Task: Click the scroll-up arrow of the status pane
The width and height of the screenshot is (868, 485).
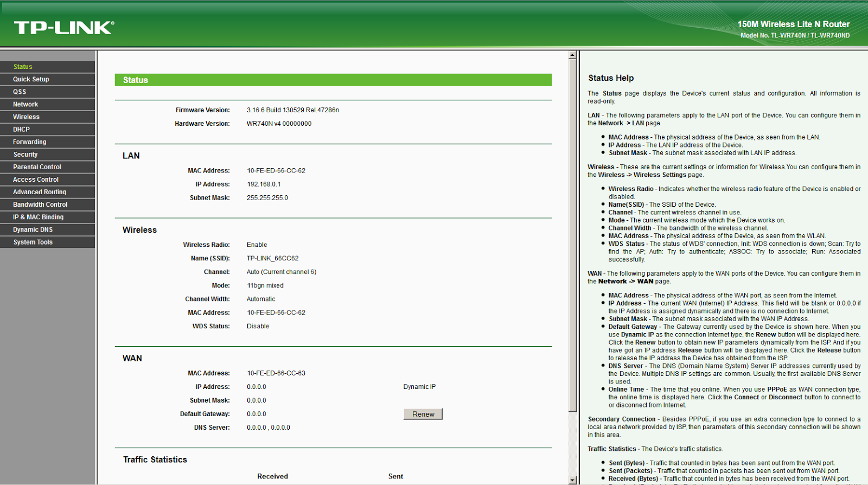Action: (x=572, y=55)
